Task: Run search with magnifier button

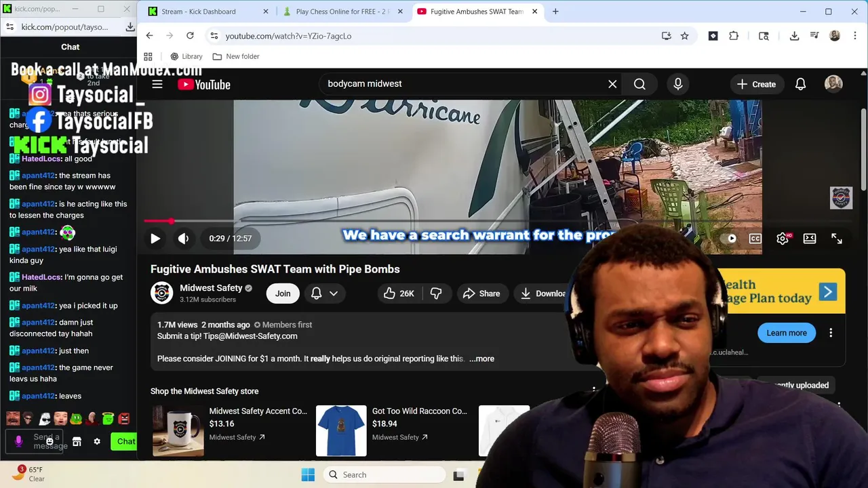Action: click(639, 84)
